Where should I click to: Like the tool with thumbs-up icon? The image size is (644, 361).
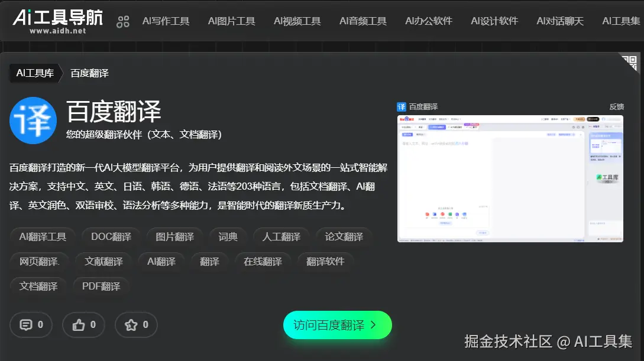[84, 325]
